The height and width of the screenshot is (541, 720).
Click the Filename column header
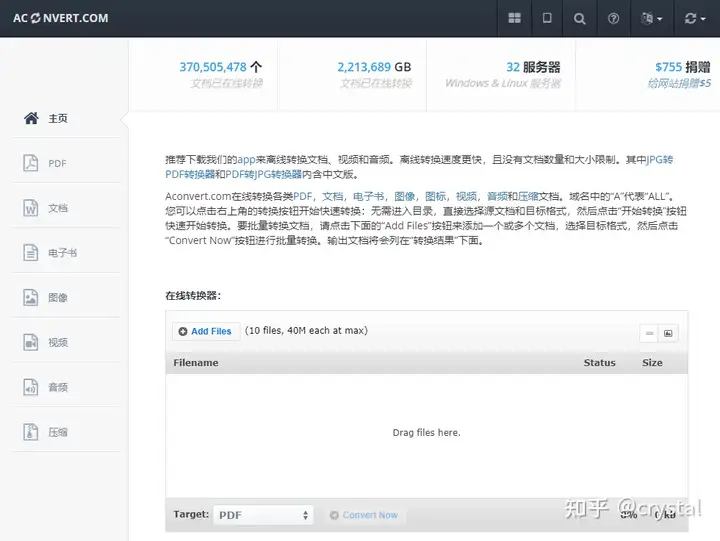click(x=196, y=363)
